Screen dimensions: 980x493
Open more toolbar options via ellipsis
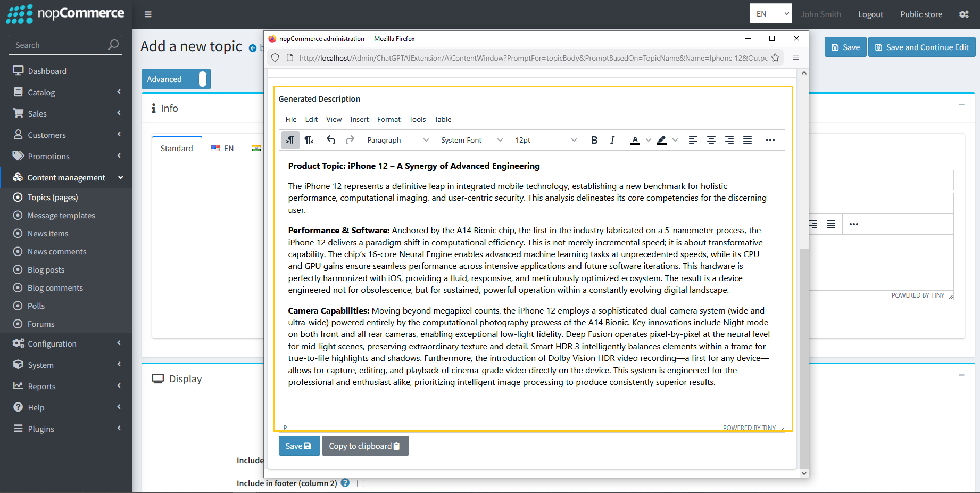pyautogui.click(x=770, y=140)
